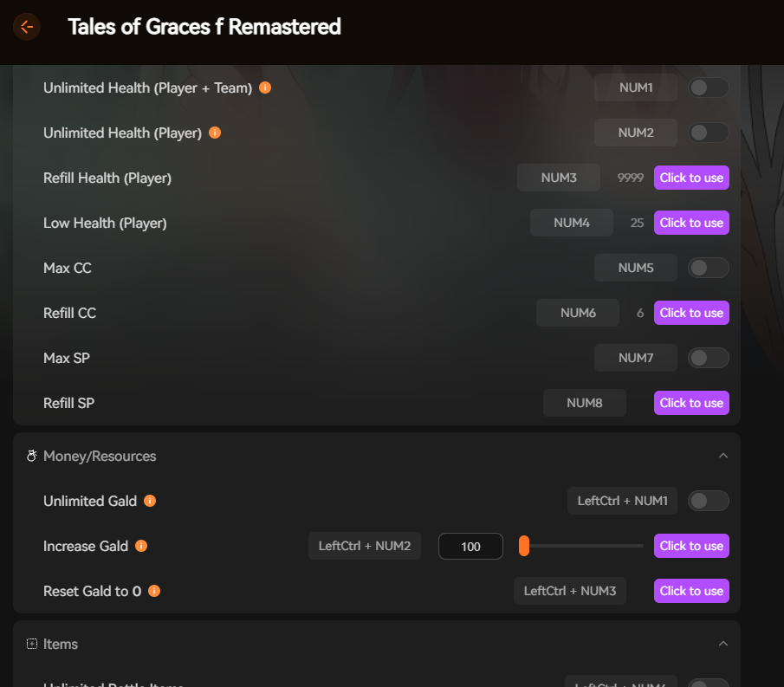
Task: Collapse the Money/Resources section
Action: pyautogui.click(x=724, y=455)
